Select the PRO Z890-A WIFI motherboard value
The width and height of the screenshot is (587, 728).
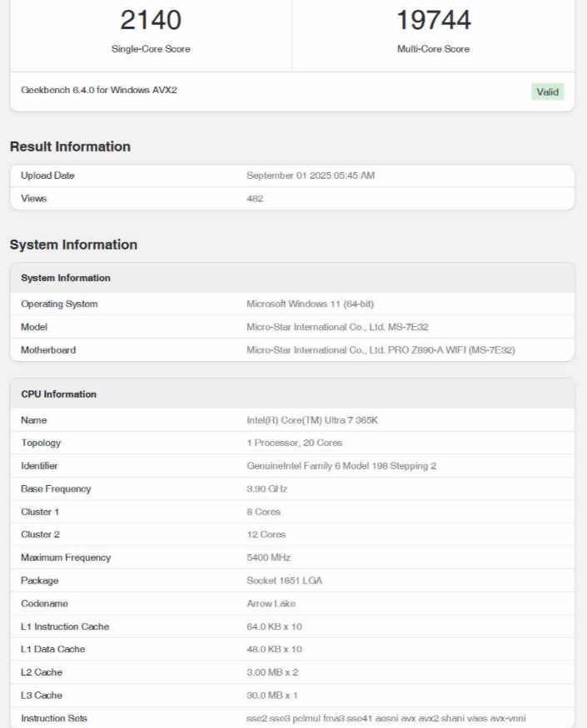(x=381, y=350)
